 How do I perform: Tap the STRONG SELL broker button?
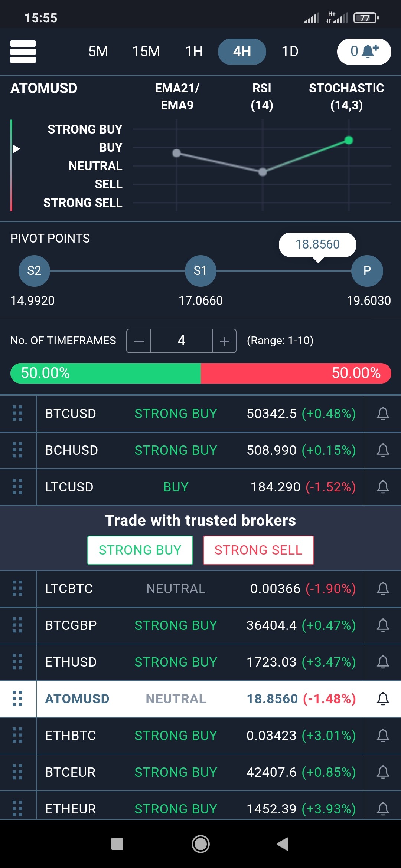(x=258, y=550)
